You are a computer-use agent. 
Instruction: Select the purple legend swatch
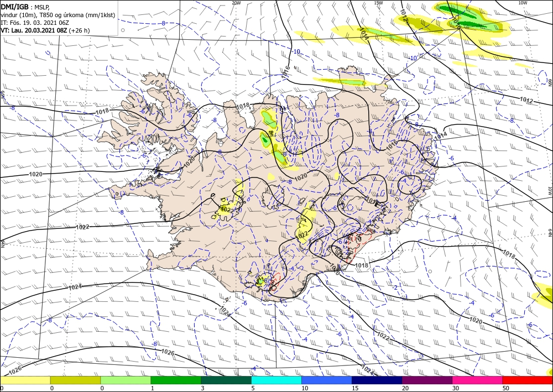point(427,380)
